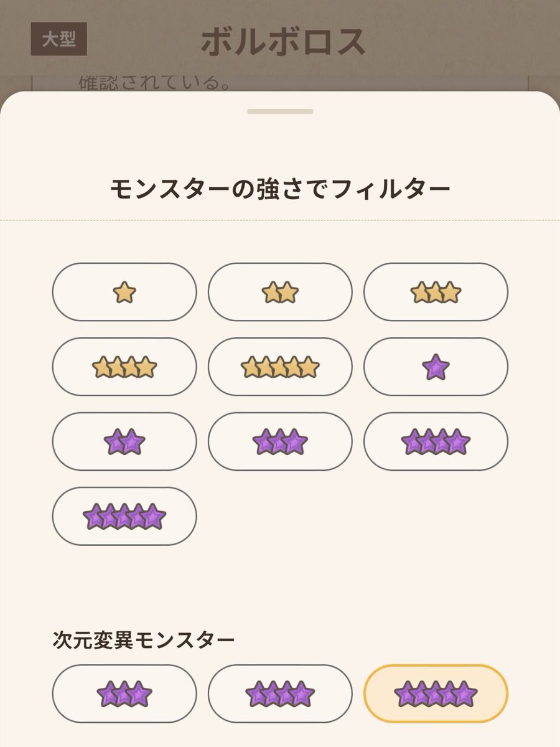Tap the ボルボロス title header
Screen dimensions: 560x747
283,41
